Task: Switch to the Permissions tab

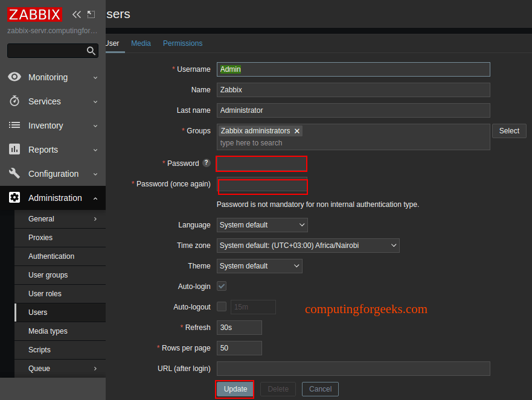Action: pos(182,43)
